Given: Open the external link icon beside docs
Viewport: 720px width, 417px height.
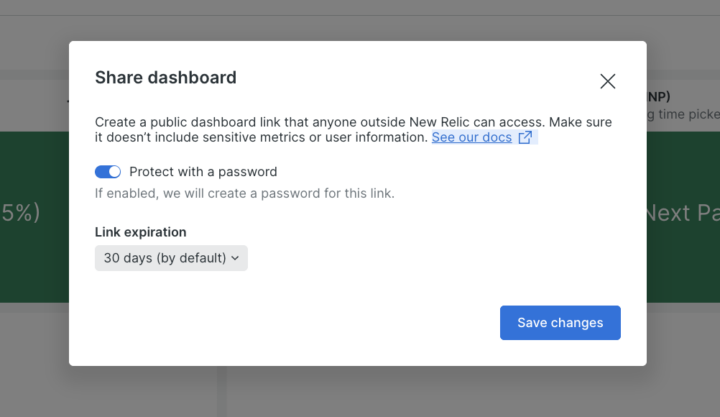Looking at the screenshot, I should 526,138.
